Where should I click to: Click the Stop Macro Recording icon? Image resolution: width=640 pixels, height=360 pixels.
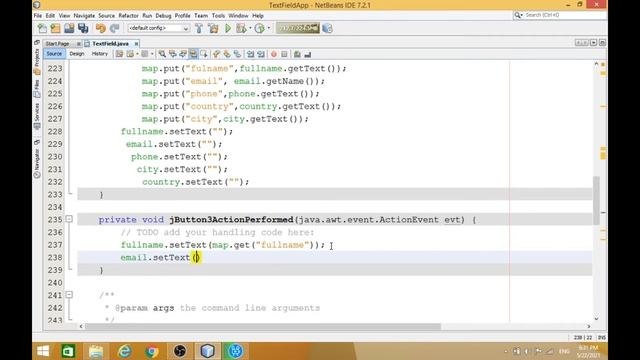tap(284, 54)
